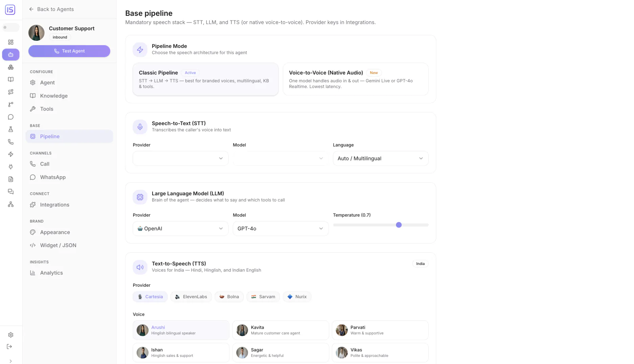Select the Ishan voice card
Image resolution: width=634 pixels, height=364 pixels.
coord(181,353)
